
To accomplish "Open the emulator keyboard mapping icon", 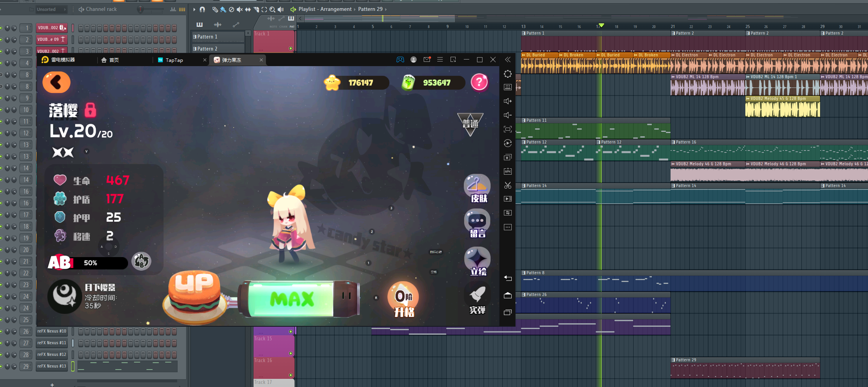I will click(x=508, y=87).
